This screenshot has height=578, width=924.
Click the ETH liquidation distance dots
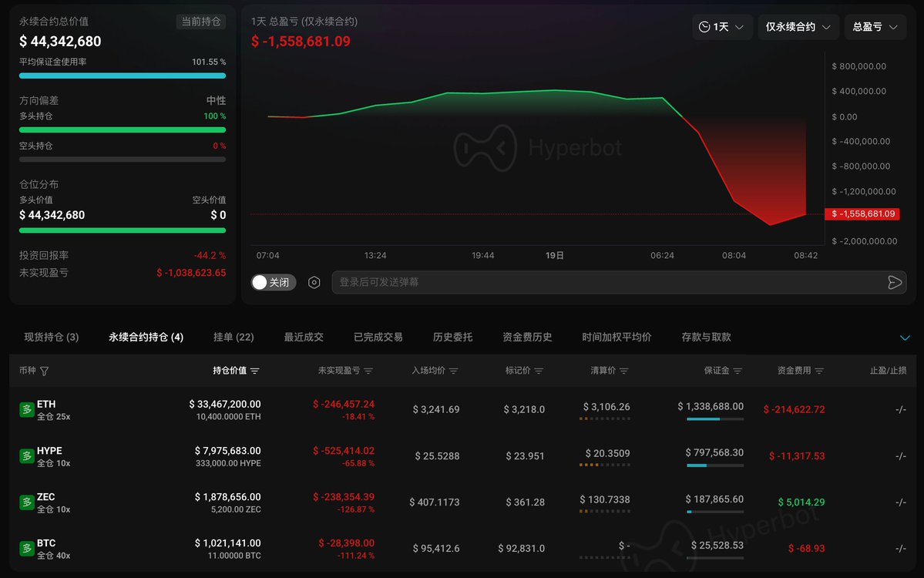coord(605,419)
